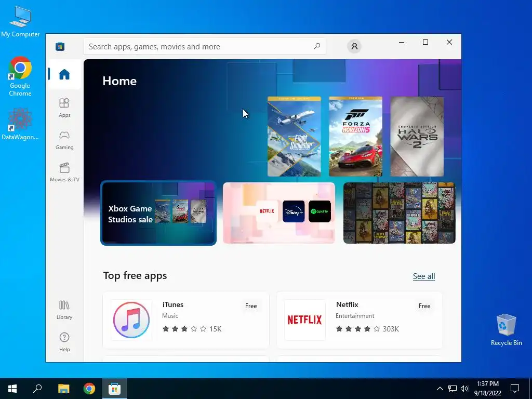
Task: Click the Music category text under iTunes
Action: (170, 316)
